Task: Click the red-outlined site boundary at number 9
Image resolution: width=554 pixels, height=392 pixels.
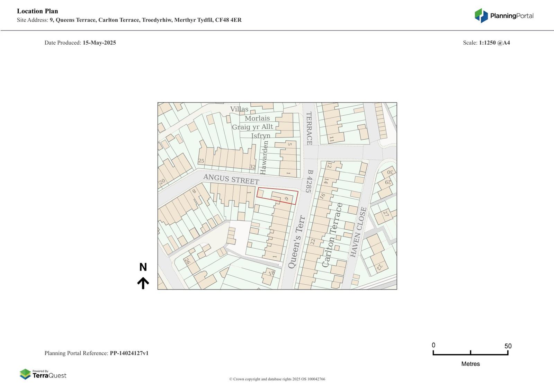Action: [x=277, y=196]
